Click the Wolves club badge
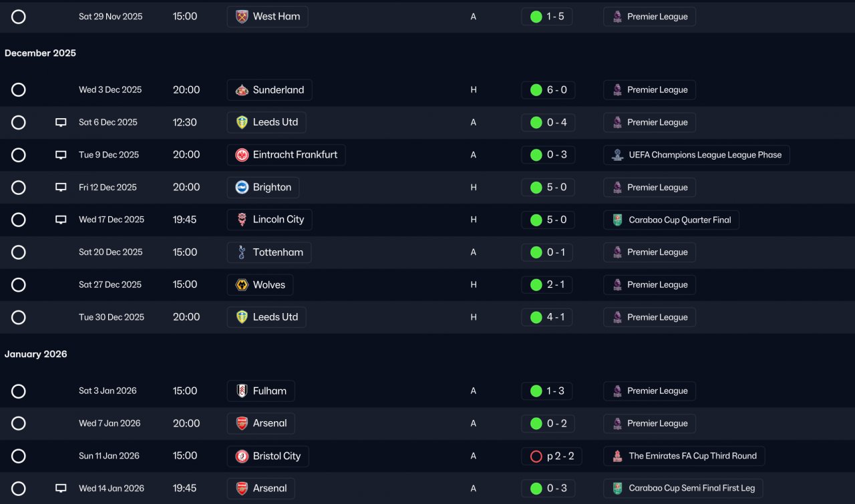The width and height of the screenshot is (855, 504). 242,285
